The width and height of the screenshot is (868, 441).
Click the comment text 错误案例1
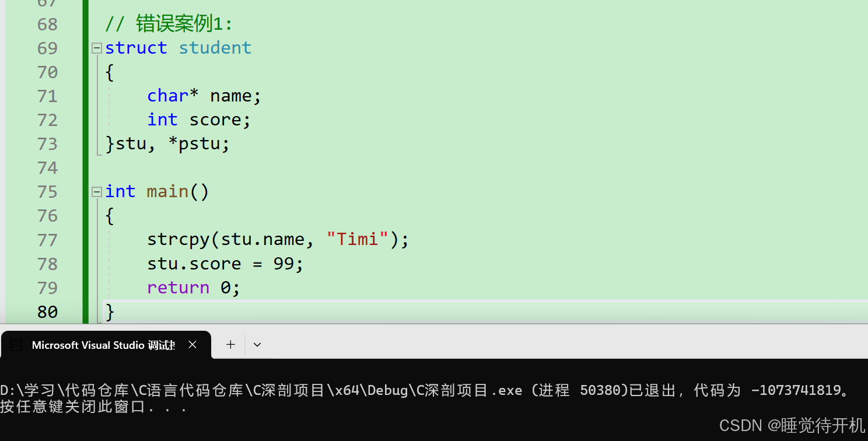[180, 24]
